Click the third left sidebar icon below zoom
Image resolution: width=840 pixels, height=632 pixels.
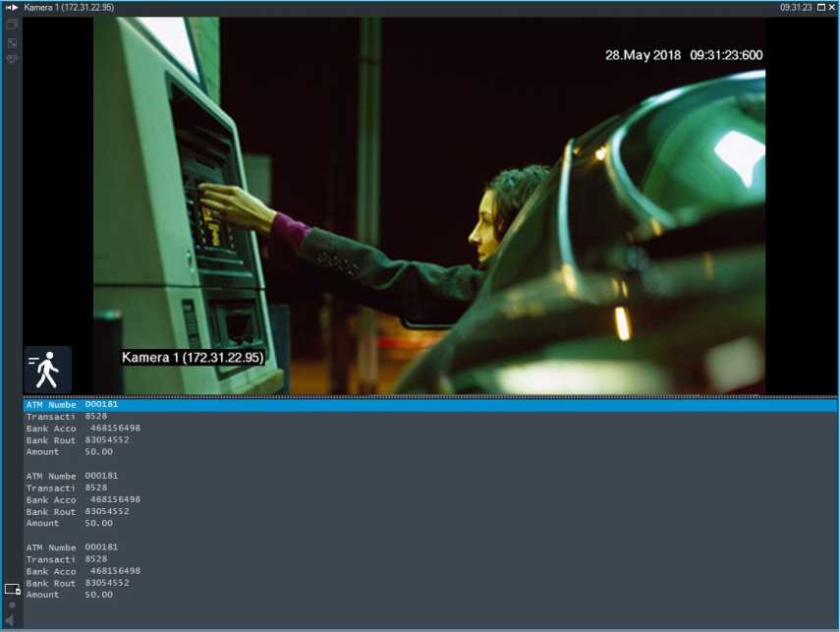(12, 59)
